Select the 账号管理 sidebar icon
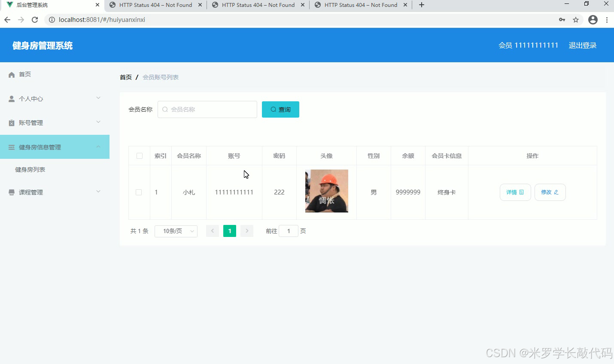The width and height of the screenshot is (614, 364). point(11,122)
